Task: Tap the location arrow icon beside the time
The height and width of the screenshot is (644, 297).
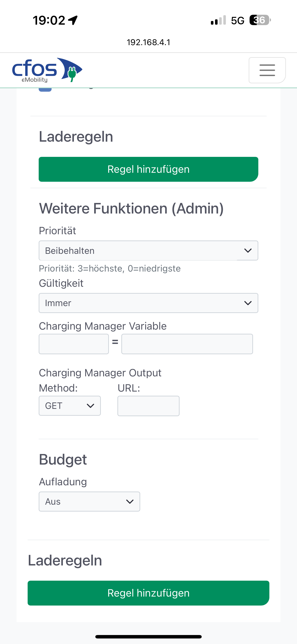Action: click(x=73, y=20)
